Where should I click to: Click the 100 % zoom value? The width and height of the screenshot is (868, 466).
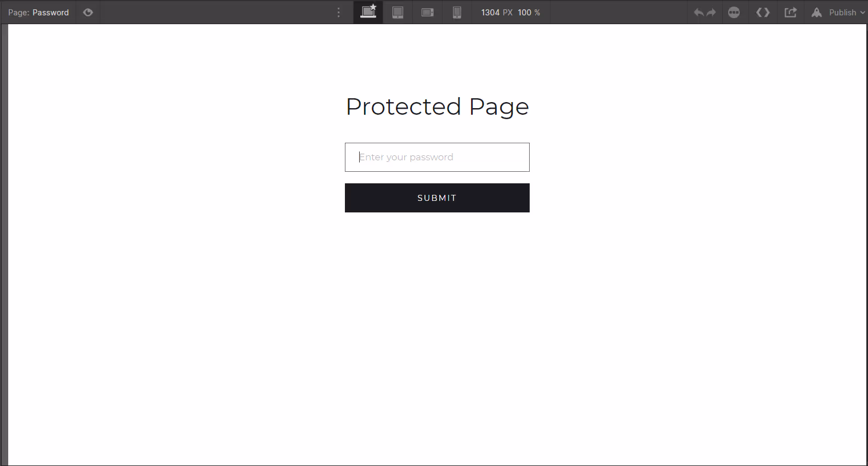(529, 13)
